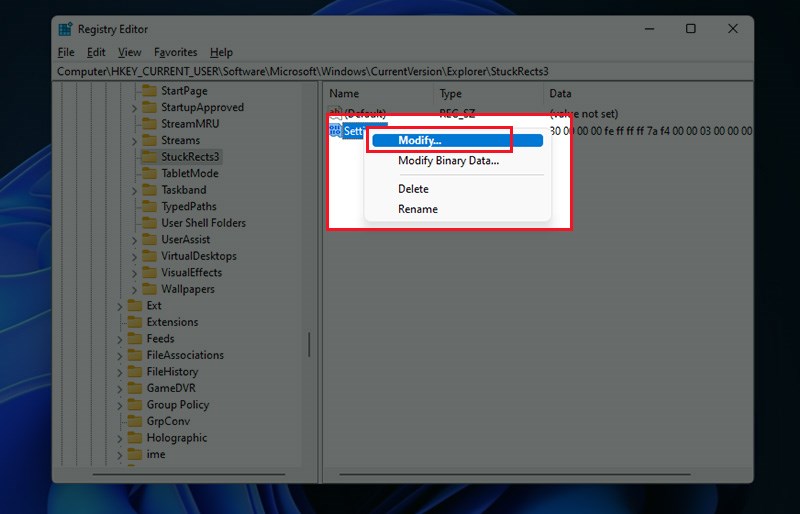The height and width of the screenshot is (514, 800).
Task: Click the Taskband folder icon
Action: tap(149, 190)
